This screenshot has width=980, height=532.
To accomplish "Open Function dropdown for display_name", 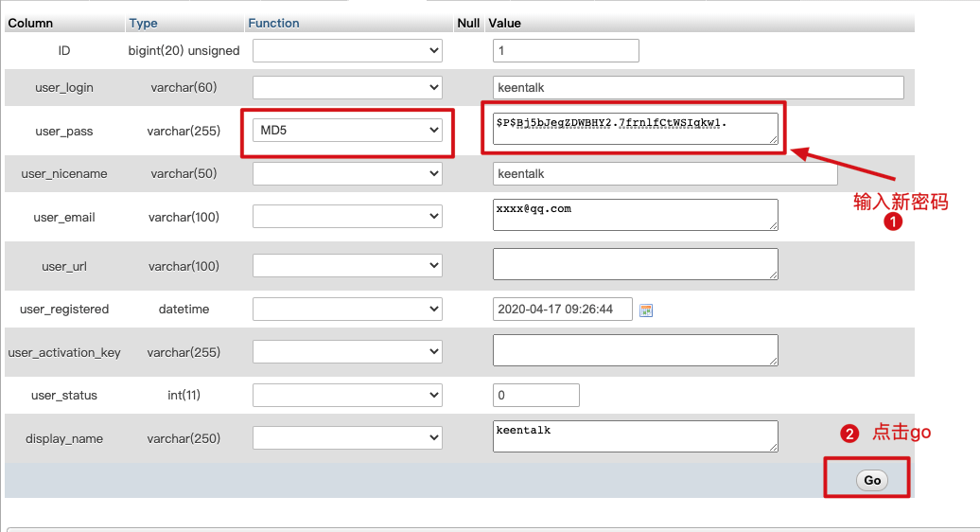I will pos(347,437).
